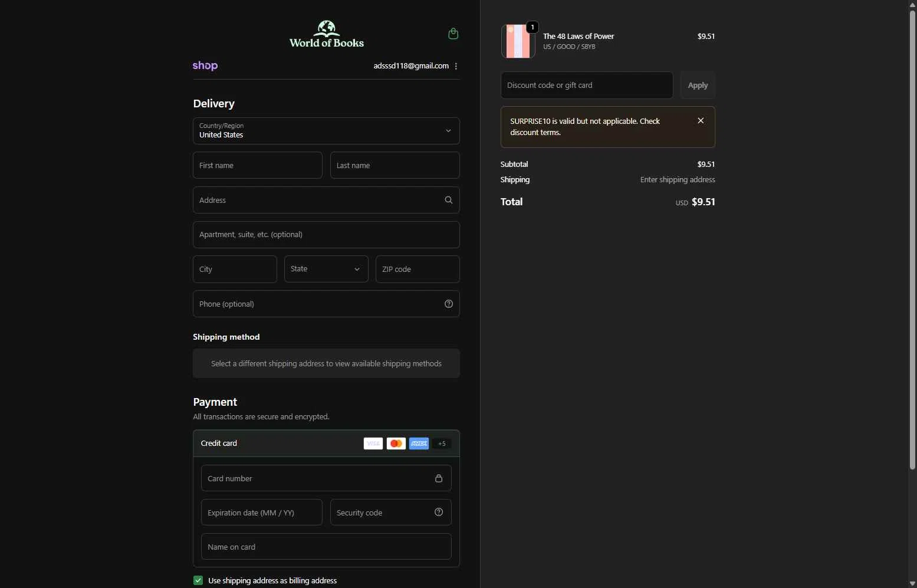Screen dimensions: 917x588
Task: Click the address search magnifier icon
Action: pos(449,200)
